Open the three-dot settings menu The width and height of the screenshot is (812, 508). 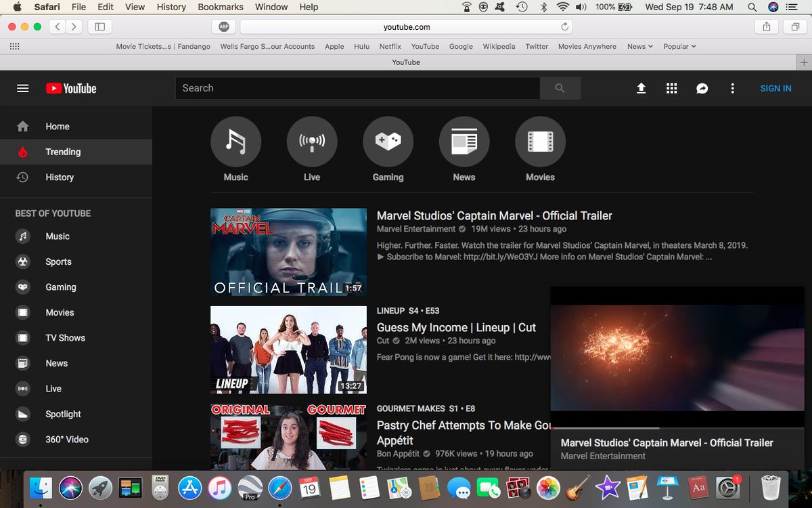tap(732, 88)
